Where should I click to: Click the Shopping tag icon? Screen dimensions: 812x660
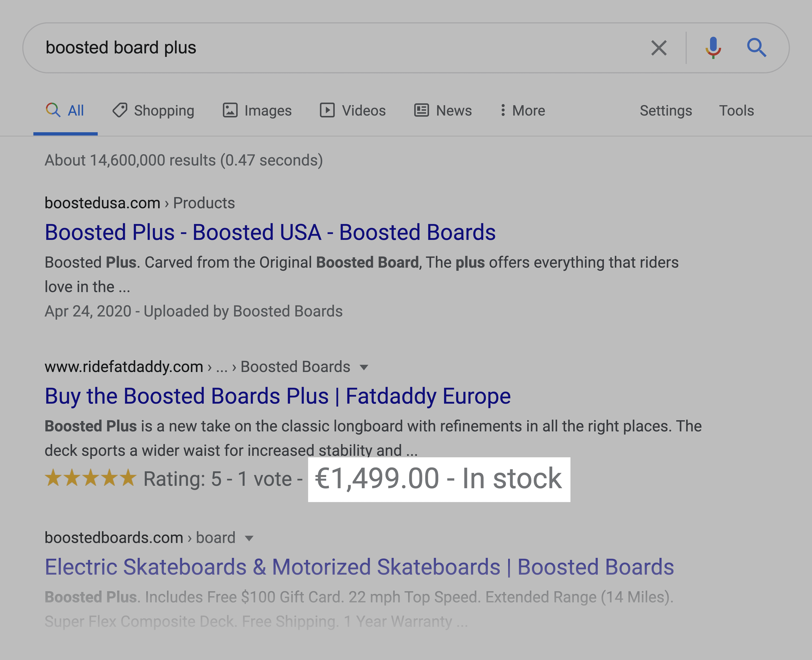[120, 110]
